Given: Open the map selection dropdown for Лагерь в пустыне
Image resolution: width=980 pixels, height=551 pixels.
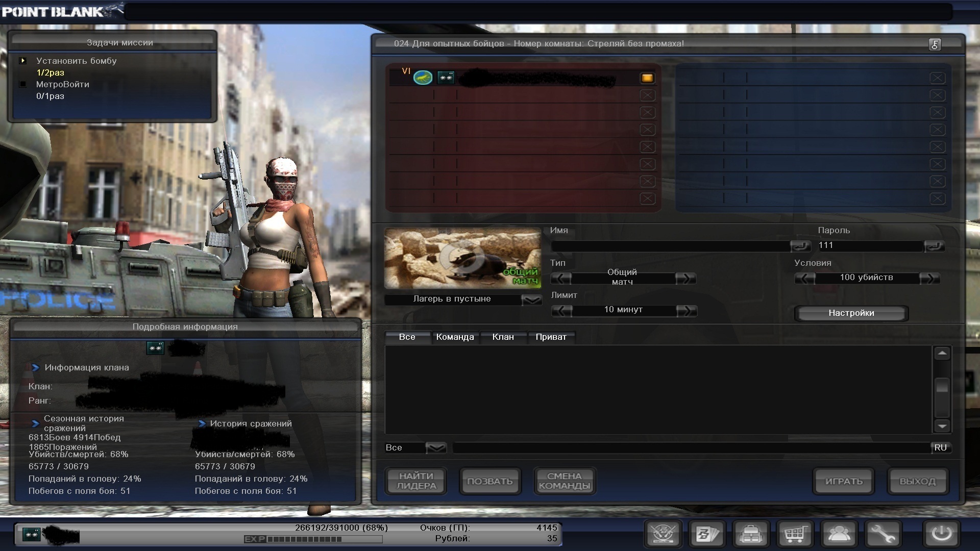Looking at the screenshot, I should coord(531,299).
